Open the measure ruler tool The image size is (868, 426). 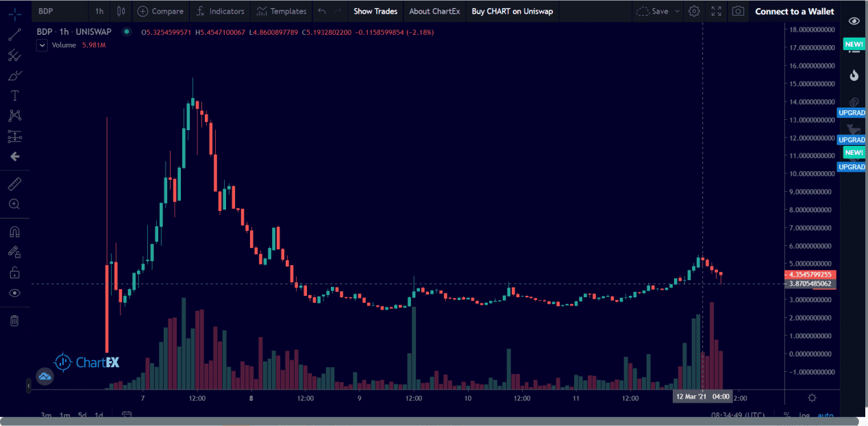14,184
